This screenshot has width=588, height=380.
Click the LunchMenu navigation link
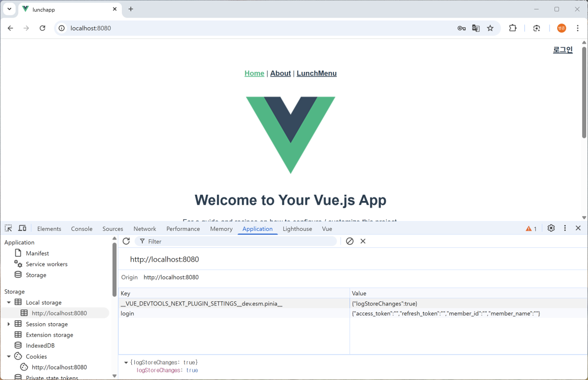pyautogui.click(x=316, y=73)
